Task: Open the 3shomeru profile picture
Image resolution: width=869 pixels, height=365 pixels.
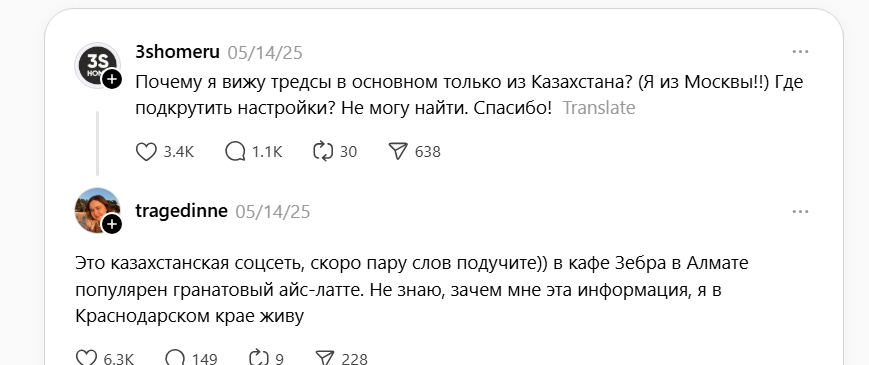Action: pos(97,65)
